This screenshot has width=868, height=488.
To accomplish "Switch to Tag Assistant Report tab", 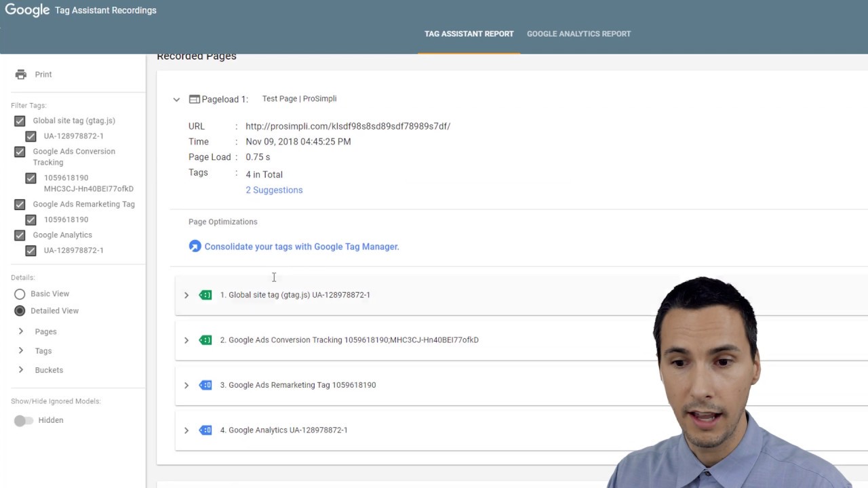I will [x=469, y=34].
